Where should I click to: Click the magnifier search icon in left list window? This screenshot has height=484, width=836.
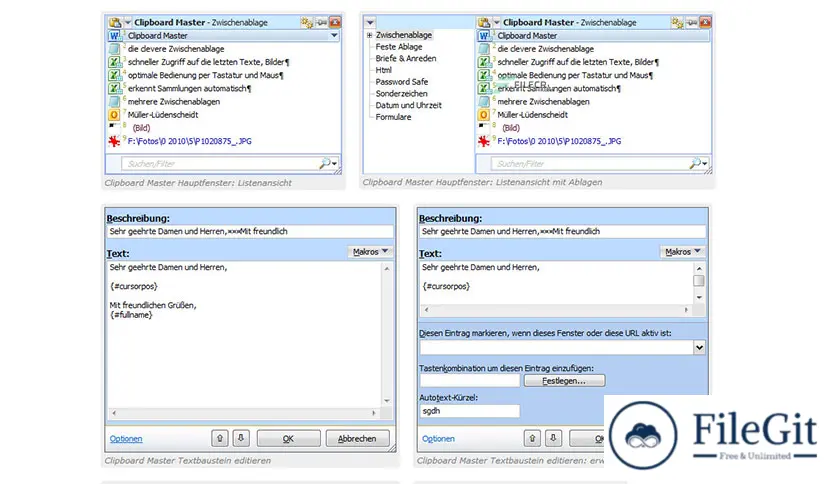tap(325, 164)
